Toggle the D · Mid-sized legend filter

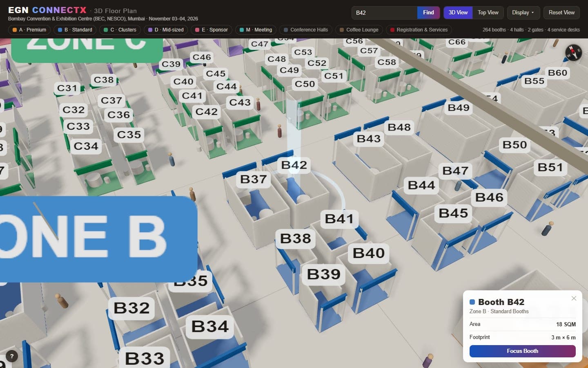point(166,30)
